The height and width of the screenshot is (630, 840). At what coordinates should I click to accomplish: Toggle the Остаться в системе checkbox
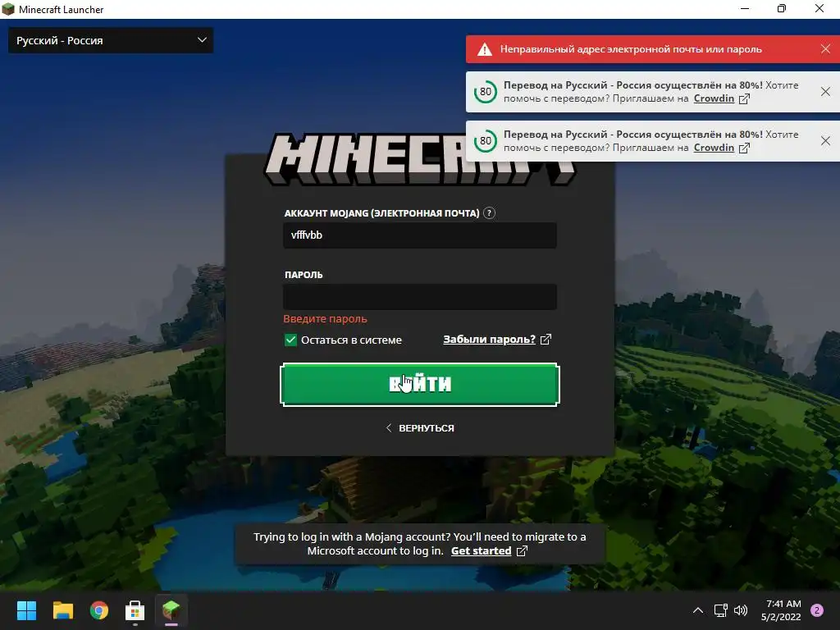(x=290, y=340)
